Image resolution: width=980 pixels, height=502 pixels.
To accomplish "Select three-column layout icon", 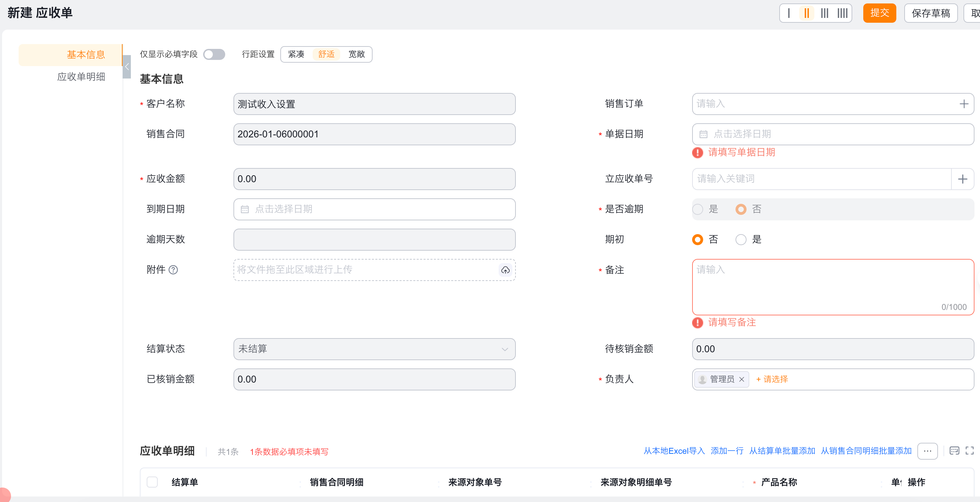I will point(824,13).
